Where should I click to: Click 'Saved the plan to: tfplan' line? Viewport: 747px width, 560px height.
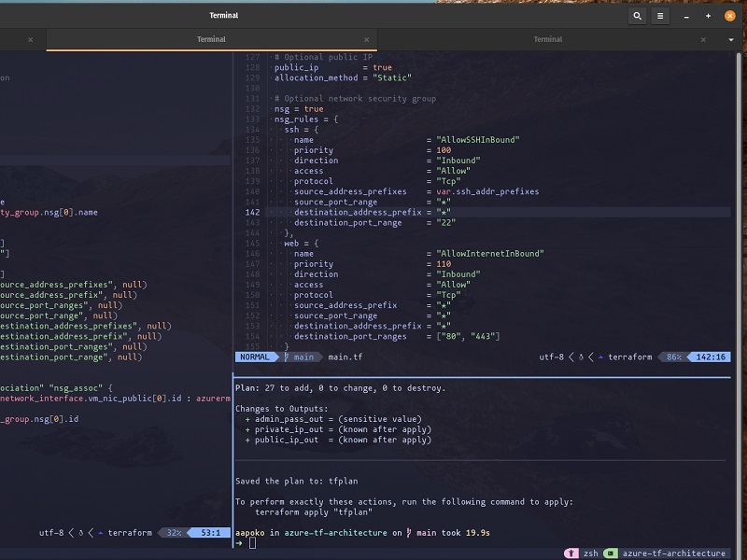296,482
